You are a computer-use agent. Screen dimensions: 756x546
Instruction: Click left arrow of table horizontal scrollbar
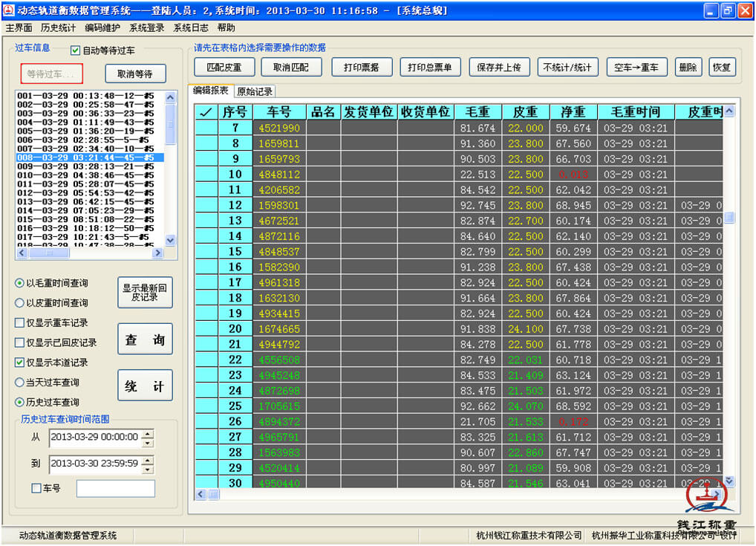201,494
